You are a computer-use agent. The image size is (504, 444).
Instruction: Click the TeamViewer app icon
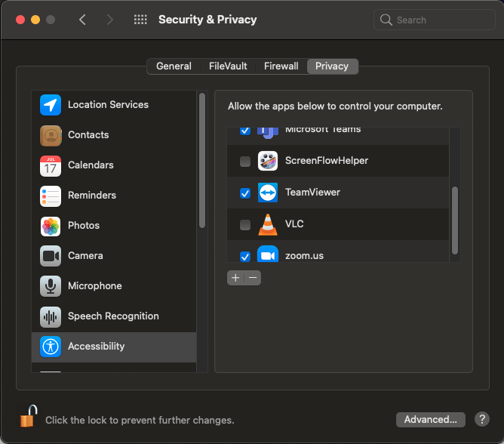click(268, 193)
